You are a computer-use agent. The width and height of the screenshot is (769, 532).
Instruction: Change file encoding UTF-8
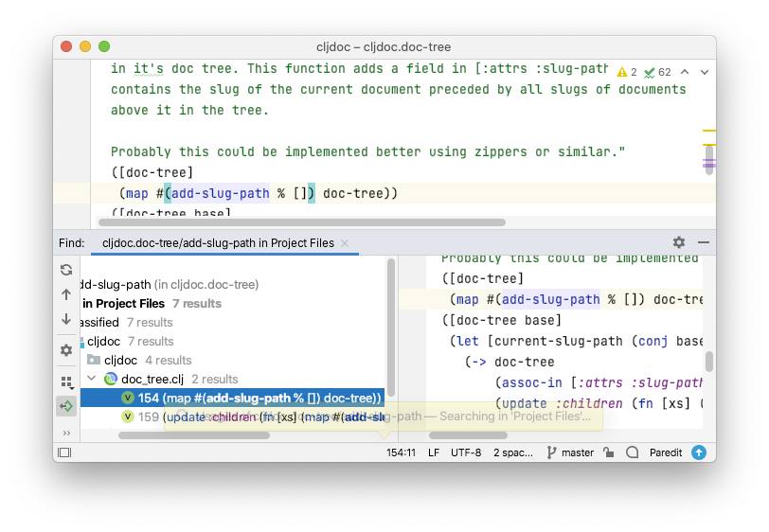coord(466,452)
